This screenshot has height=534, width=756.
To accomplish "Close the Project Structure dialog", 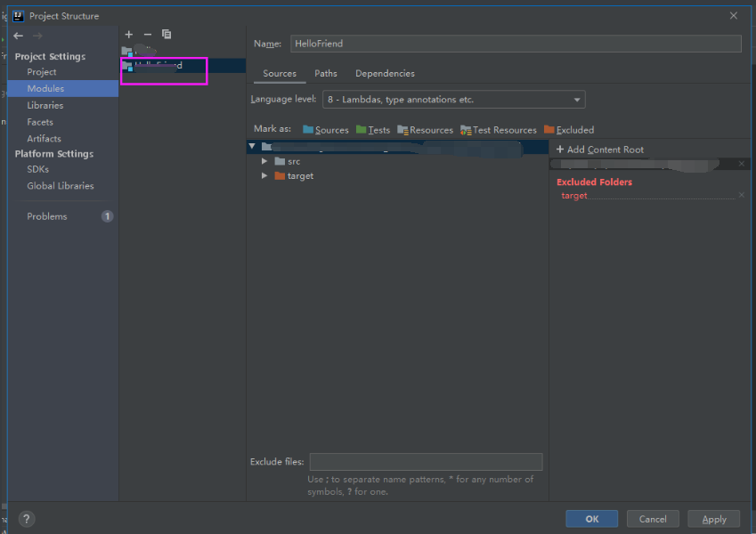I will (734, 16).
